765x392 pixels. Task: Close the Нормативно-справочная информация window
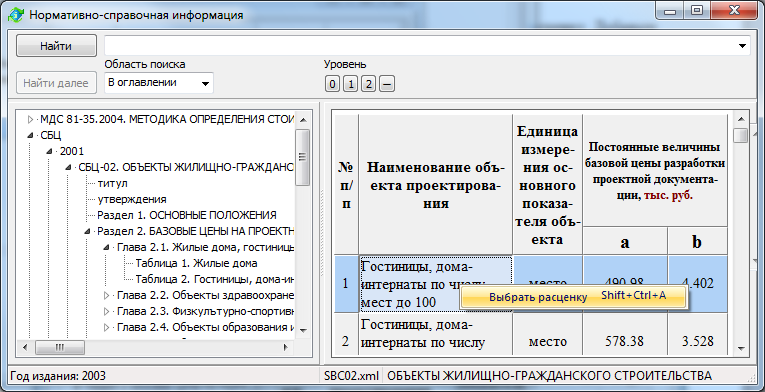click(733, 10)
